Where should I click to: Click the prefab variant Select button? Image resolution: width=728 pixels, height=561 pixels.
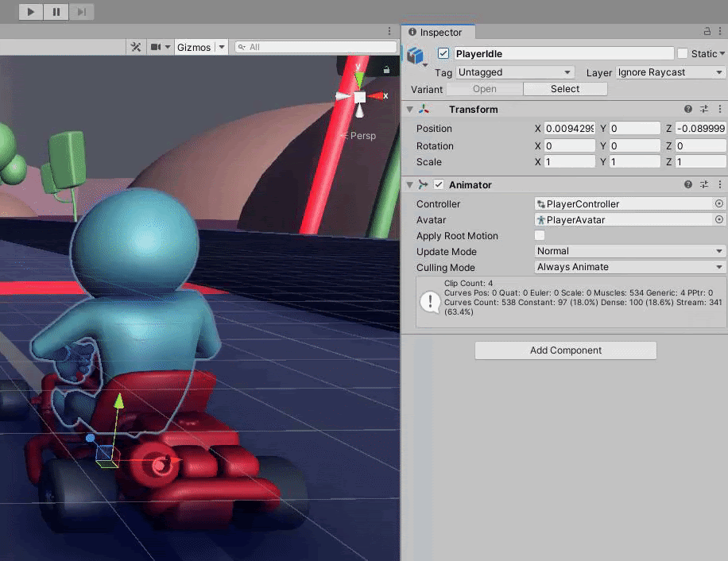(x=564, y=89)
